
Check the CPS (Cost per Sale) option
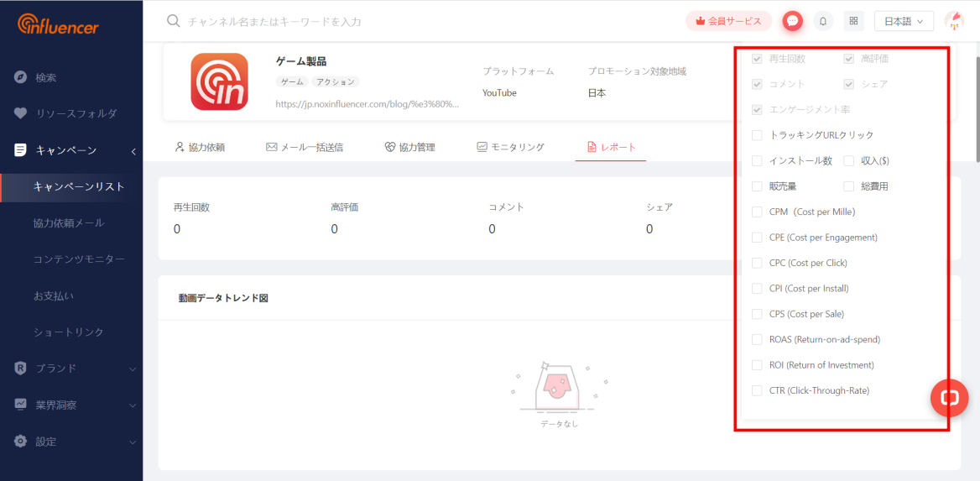[757, 314]
